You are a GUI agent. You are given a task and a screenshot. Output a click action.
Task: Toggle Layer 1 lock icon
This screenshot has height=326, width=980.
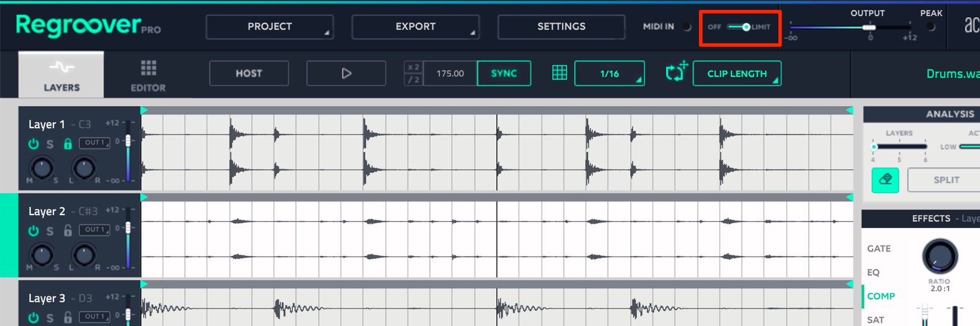pos(68,144)
